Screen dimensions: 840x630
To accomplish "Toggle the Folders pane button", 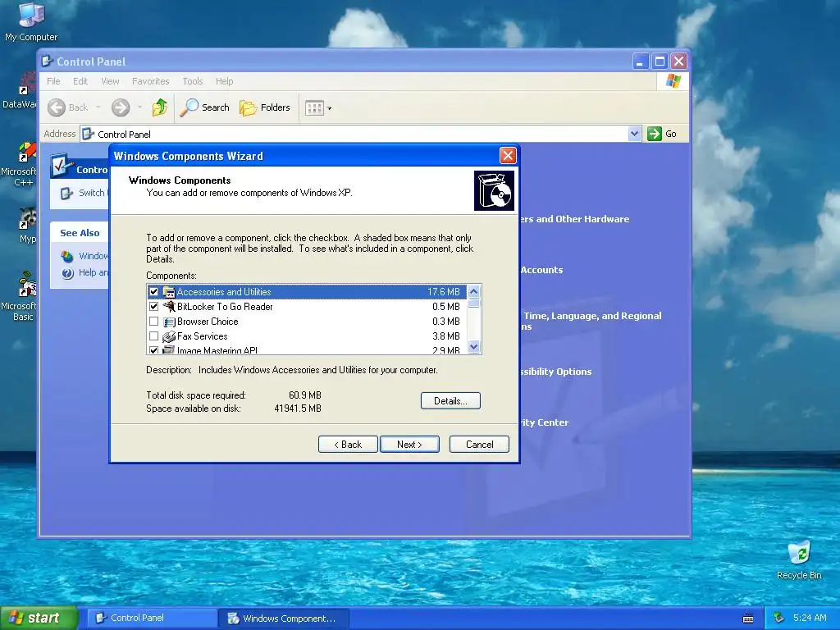I will [265, 107].
